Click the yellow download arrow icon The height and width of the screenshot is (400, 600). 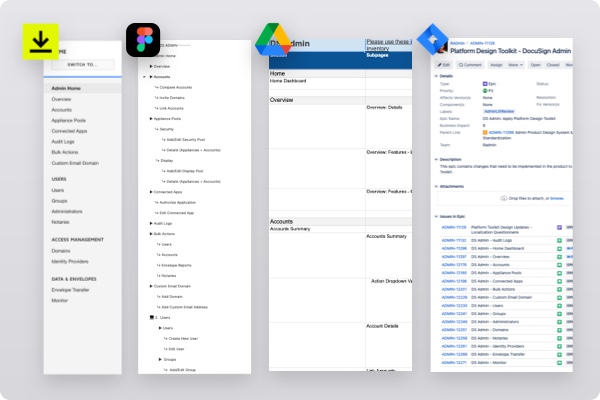coord(41,43)
